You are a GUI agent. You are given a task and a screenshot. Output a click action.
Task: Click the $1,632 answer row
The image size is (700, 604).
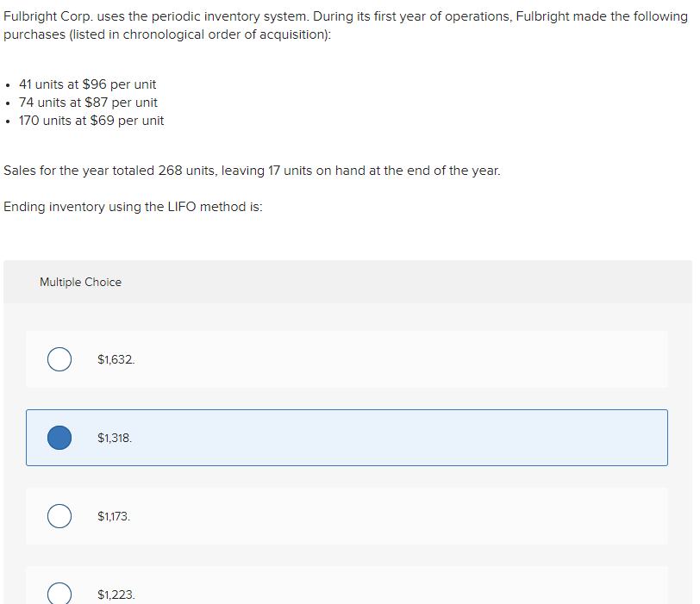coord(345,359)
